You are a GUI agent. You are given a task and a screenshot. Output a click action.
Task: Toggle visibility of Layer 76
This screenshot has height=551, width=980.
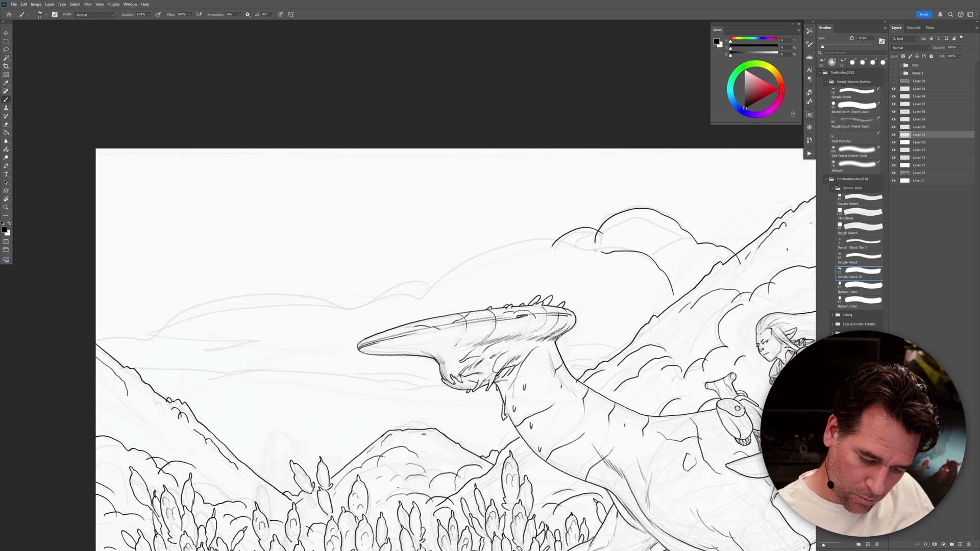[894, 173]
